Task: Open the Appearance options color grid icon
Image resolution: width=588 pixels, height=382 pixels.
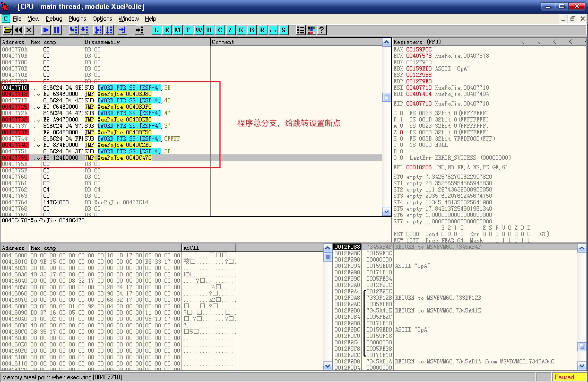Action: 311,30
